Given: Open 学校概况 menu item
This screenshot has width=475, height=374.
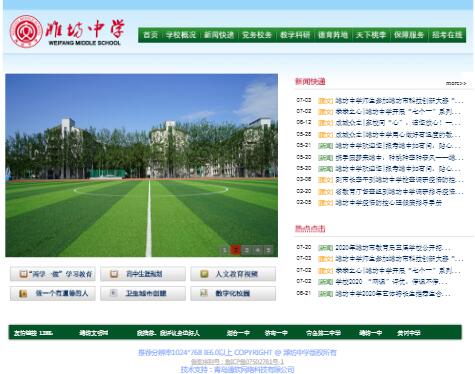Looking at the screenshot, I should 181,35.
